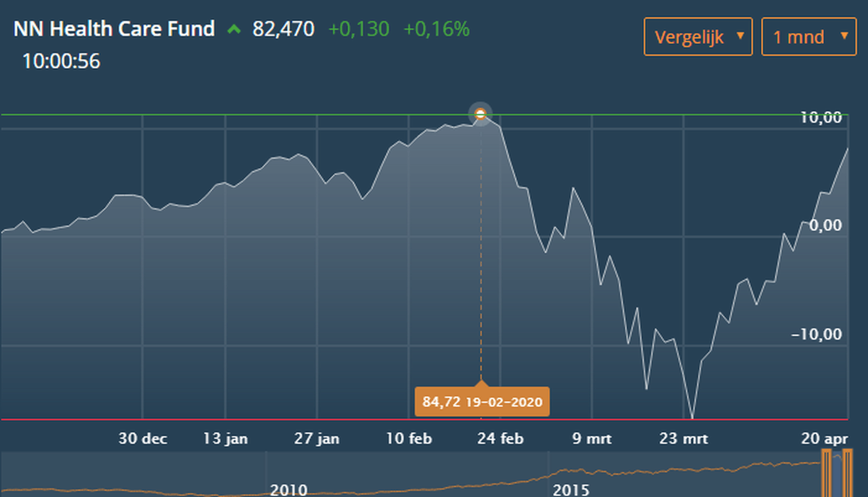Click the 10,00 y-axis label
Image resolution: width=868 pixels, height=497 pixels.
click(821, 118)
